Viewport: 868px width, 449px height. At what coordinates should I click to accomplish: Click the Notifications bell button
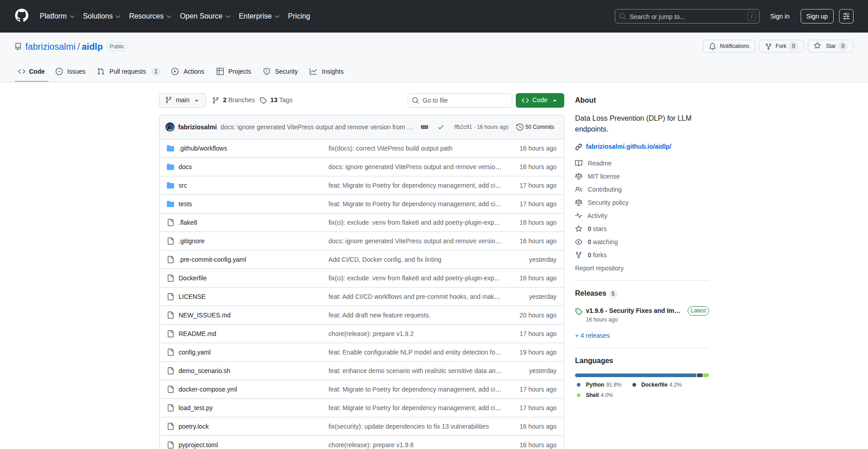point(729,46)
